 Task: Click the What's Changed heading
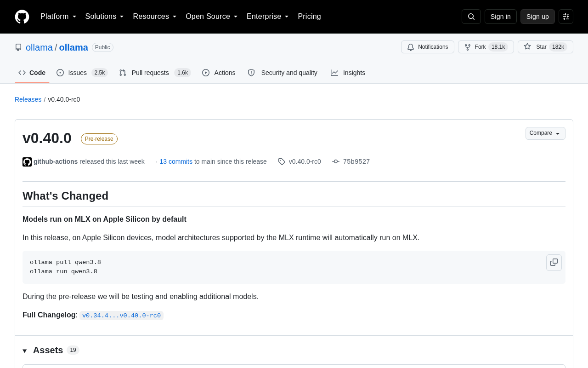(x=65, y=196)
